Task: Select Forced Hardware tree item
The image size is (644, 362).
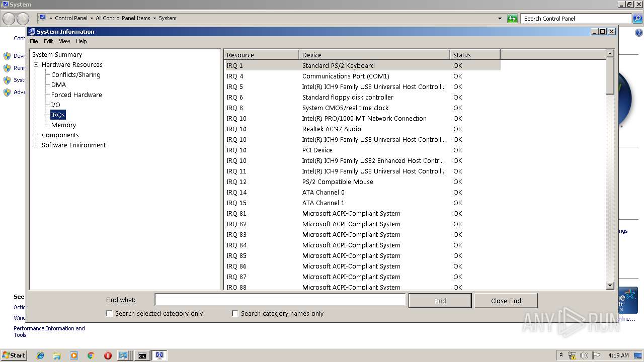Action: point(76,95)
